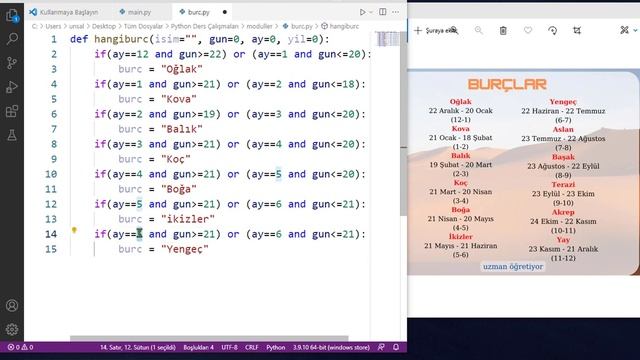Image resolution: width=640 pixels, height=360 pixels.
Task: Open the editor More Actions ellipsis
Action: tap(396, 12)
